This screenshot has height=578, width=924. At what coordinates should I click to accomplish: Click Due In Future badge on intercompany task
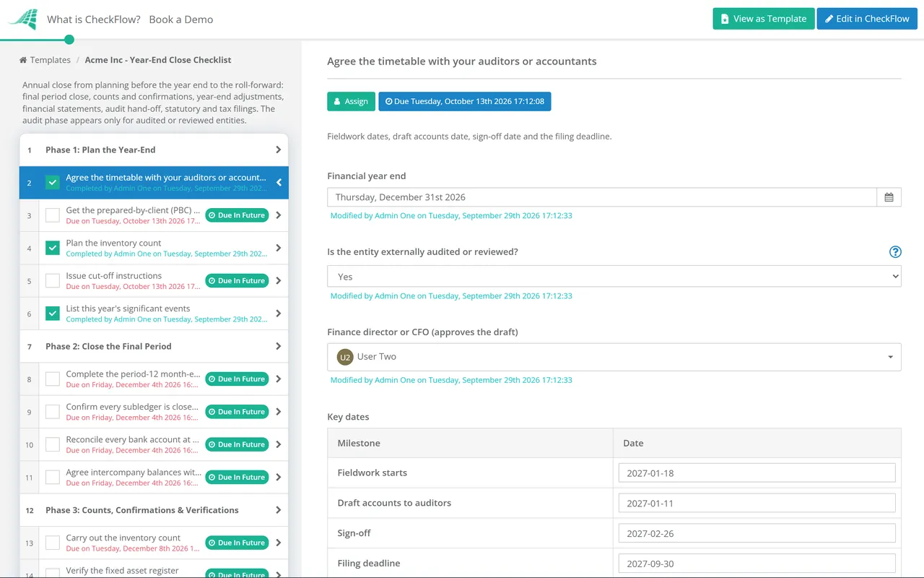click(x=237, y=478)
